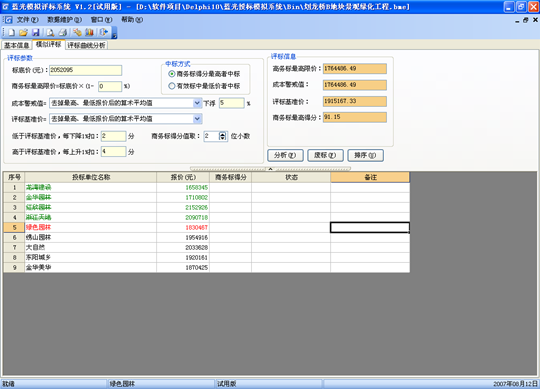Click the printer icon in toolbar
Viewport: 540px width, 389px height.
(63, 32)
